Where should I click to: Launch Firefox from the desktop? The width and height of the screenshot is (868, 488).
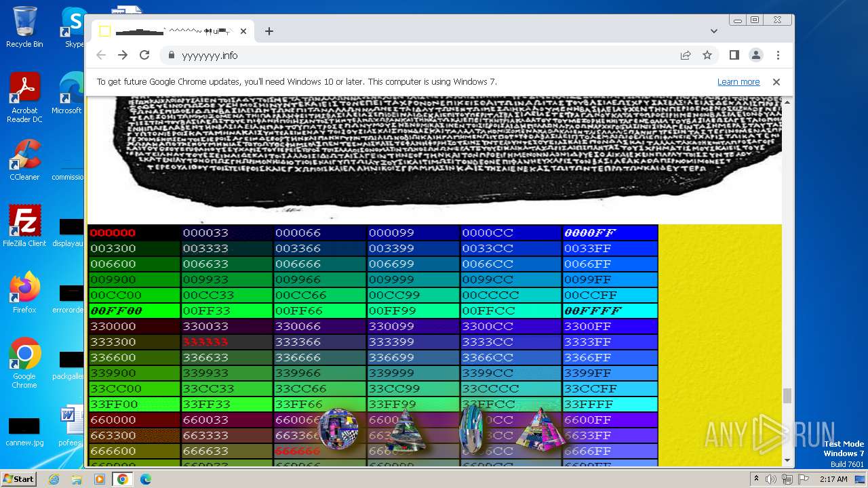coord(24,293)
